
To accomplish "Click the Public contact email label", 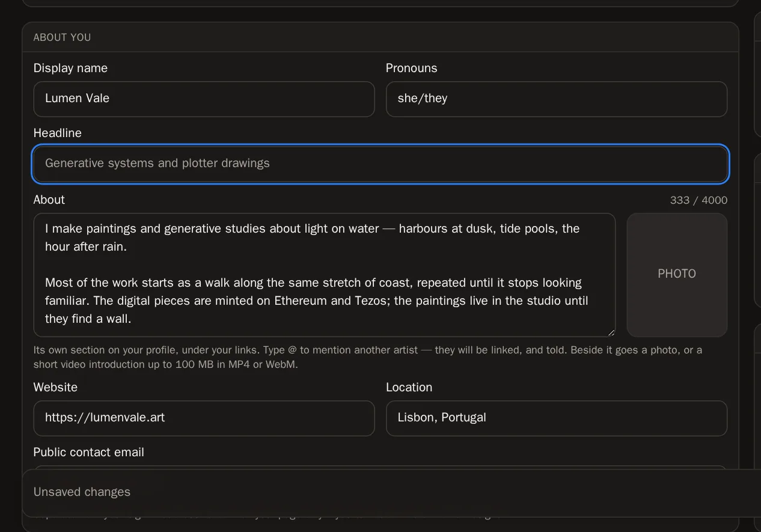I will tap(89, 452).
